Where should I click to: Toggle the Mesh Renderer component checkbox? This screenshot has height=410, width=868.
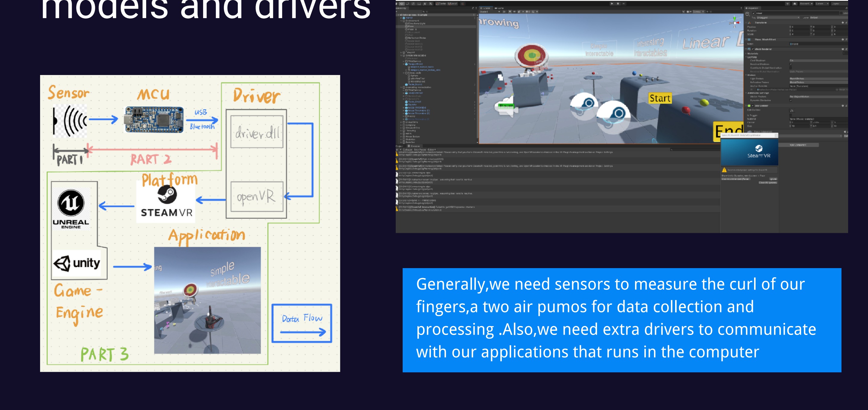[x=753, y=49]
